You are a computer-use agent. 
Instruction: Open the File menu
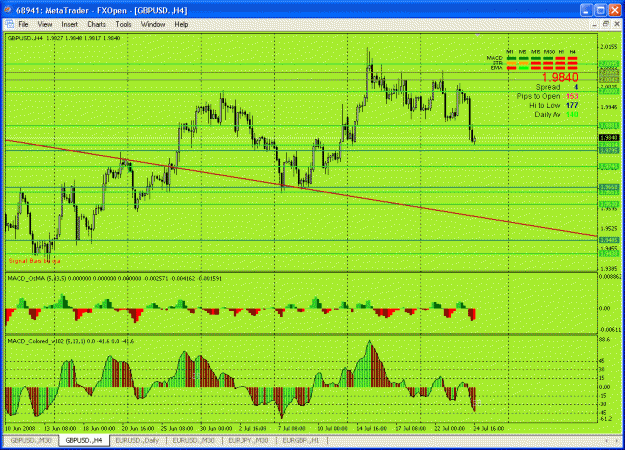(24, 24)
